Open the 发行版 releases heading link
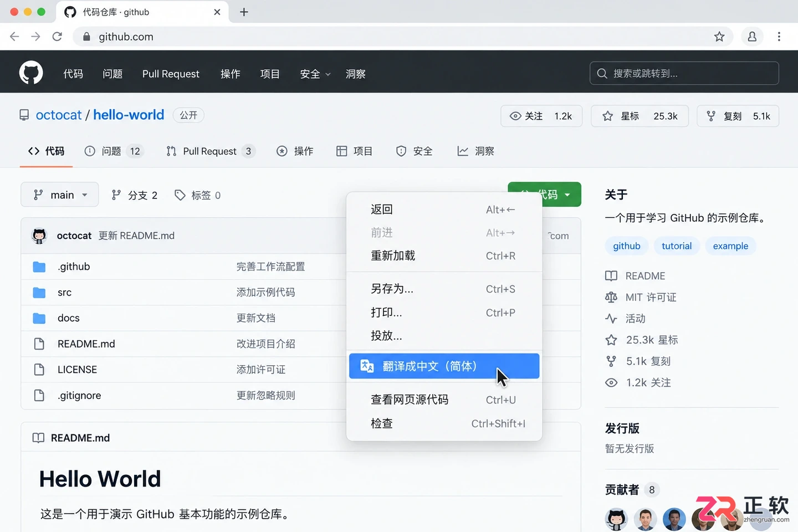The width and height of the screenshot is (798, 532). point(622,428)
